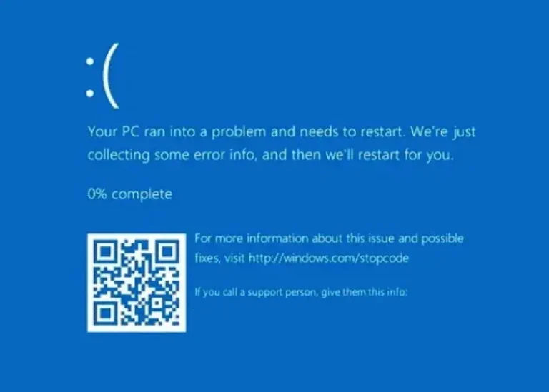Click the parenthesis of the sad face
Screen dimensions: 549x392
click(112, 76)
